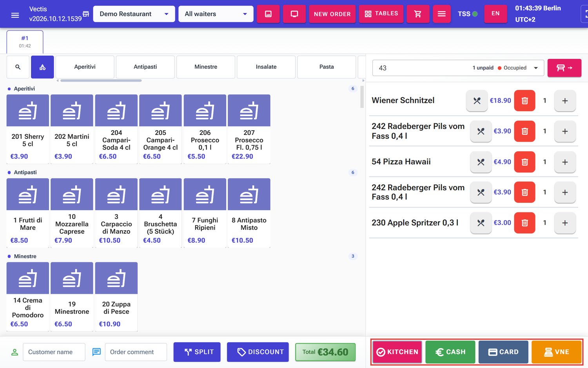Click the customer display monitor icon
Screen dimensions: 588x368
point(294,14)
